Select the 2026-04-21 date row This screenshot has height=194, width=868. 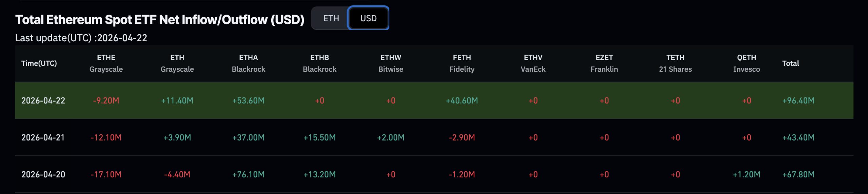(x=43, y=137)
